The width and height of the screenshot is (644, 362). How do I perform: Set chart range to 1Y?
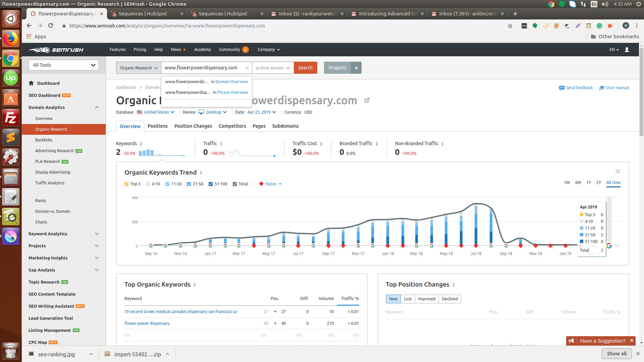click(x=589, y=183)
